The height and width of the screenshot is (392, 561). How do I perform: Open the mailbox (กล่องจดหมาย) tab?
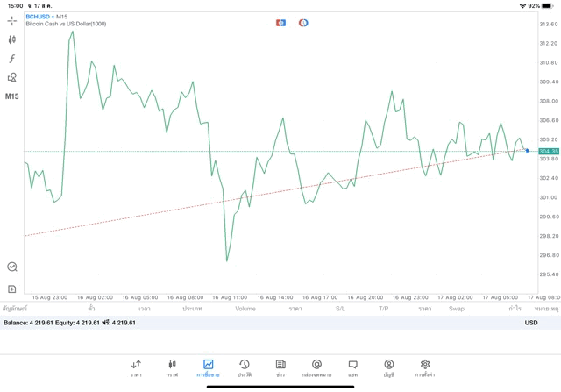click(316, 367)
